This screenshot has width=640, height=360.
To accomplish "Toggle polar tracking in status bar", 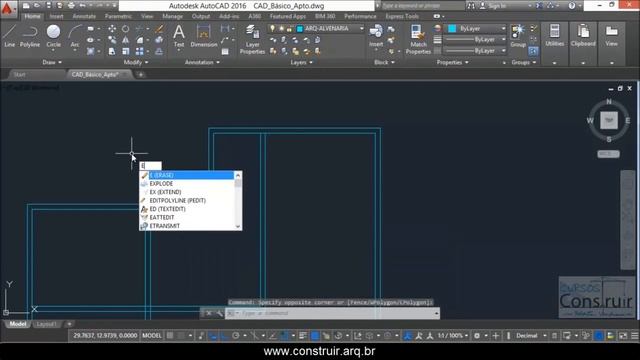I will [x=236, y=336].
